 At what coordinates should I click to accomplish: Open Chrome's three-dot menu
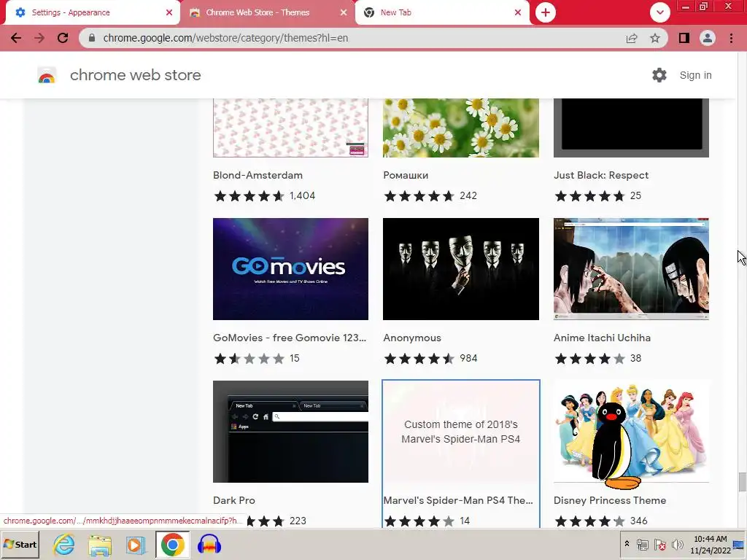(x=731, y=38)
